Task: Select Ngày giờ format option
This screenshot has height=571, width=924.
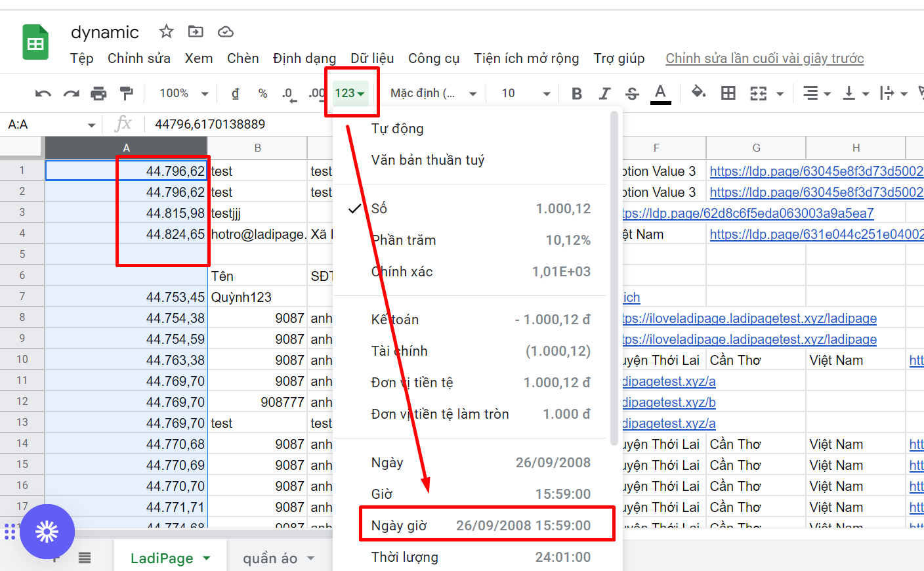Action: [480, 526]
